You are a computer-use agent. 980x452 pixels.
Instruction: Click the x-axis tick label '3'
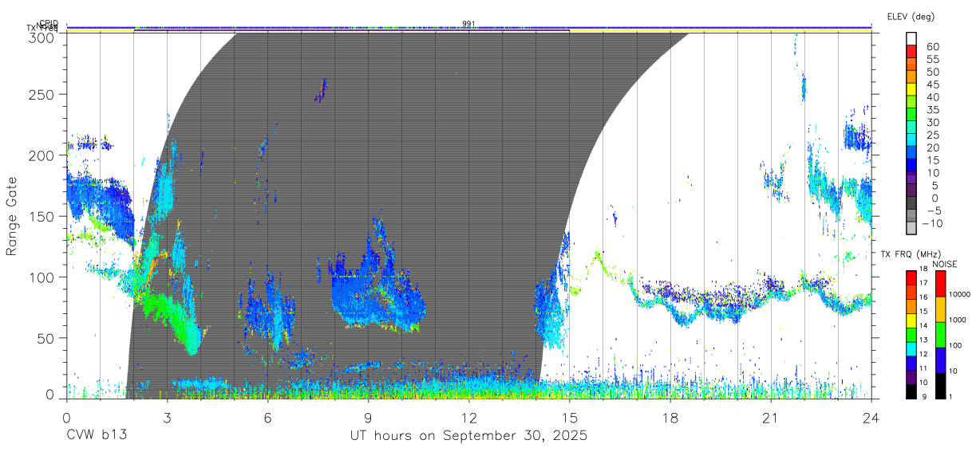tap(167, 418)
